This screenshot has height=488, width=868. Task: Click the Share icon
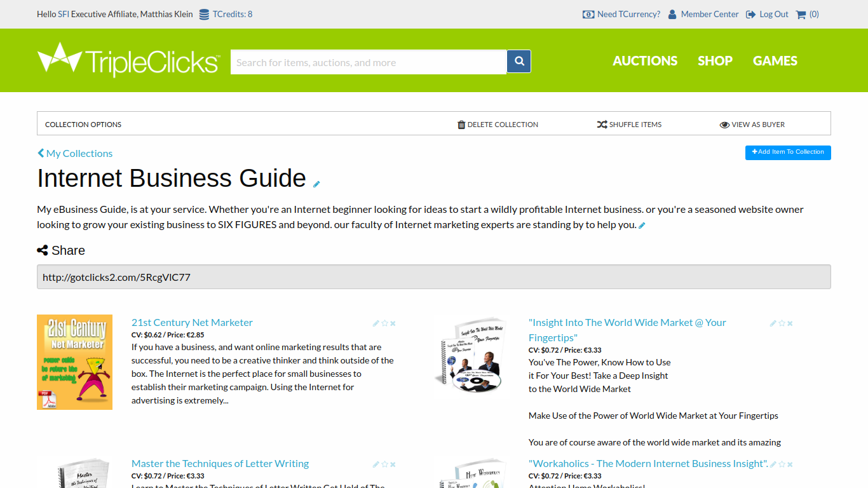point(43,250)
